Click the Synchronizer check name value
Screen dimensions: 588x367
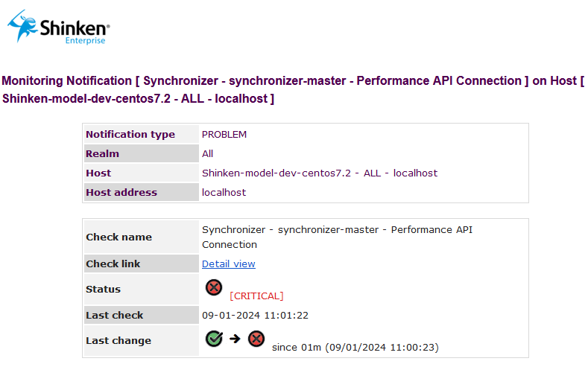click(x=337, y=237)
